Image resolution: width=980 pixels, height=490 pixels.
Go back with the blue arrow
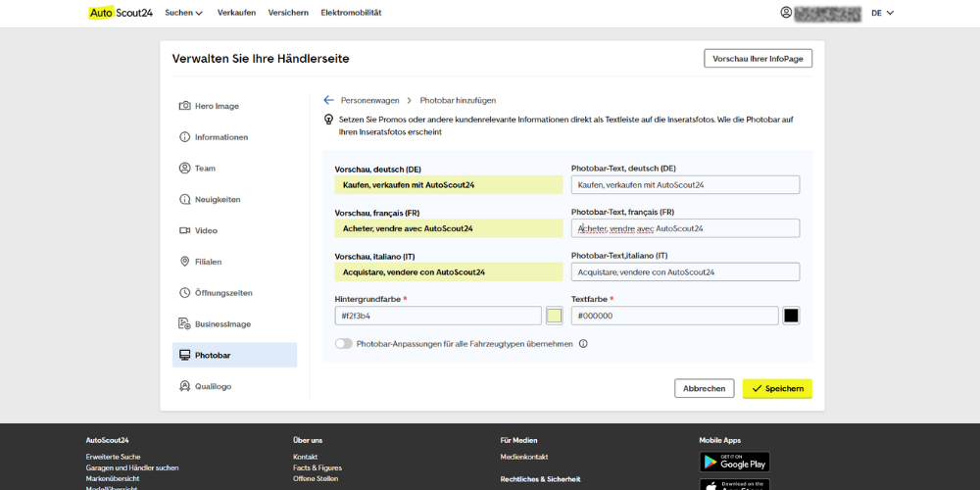click(328, 100)
